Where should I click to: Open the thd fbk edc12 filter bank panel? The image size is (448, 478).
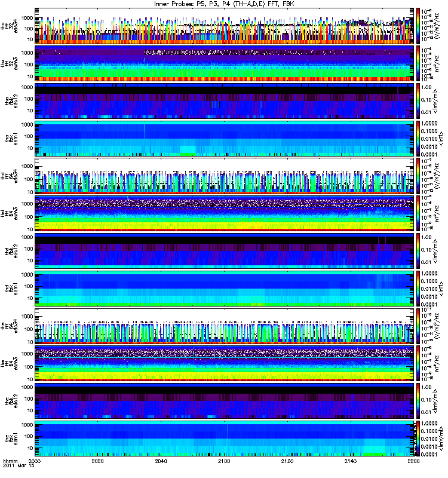(225, 251)
